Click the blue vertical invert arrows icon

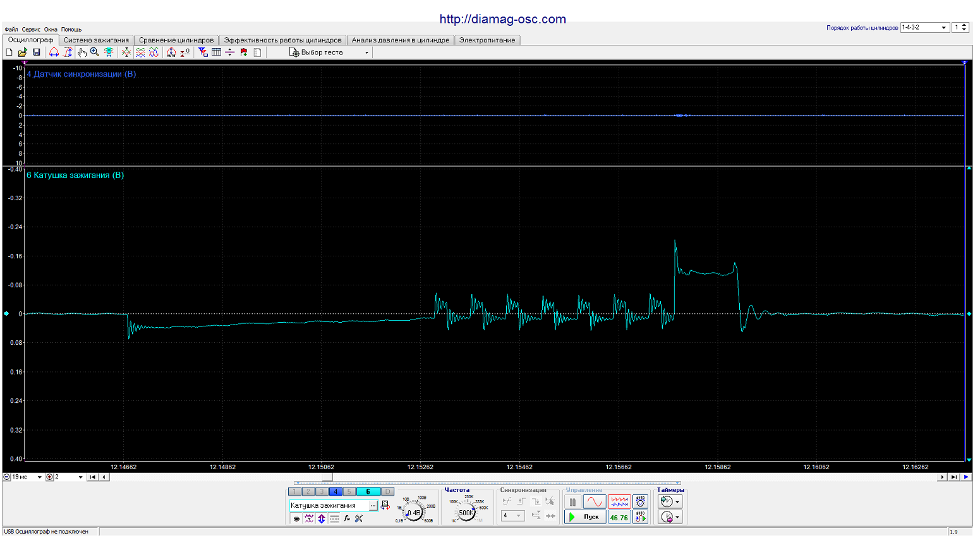tap(322, 519)
